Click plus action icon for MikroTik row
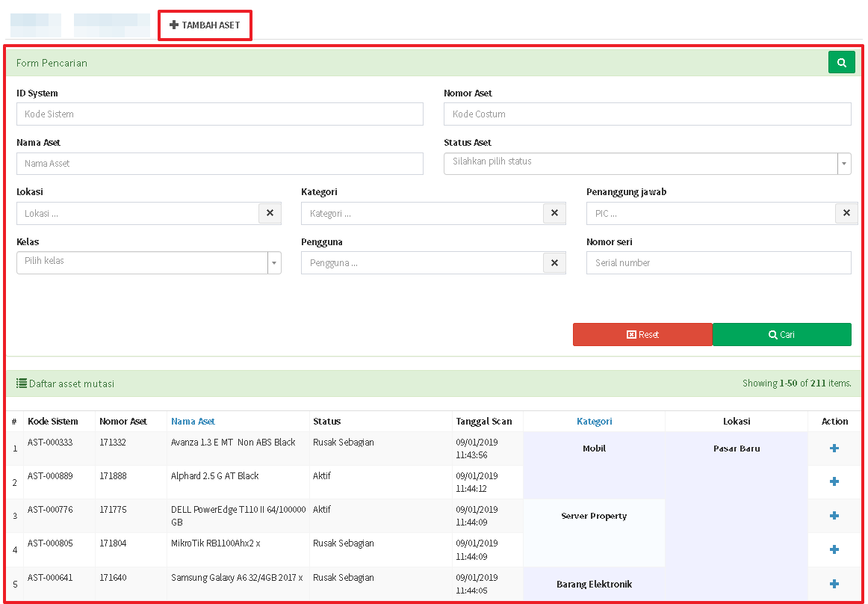Viewport: 868px width, 604px height. [x=834, y=549]
